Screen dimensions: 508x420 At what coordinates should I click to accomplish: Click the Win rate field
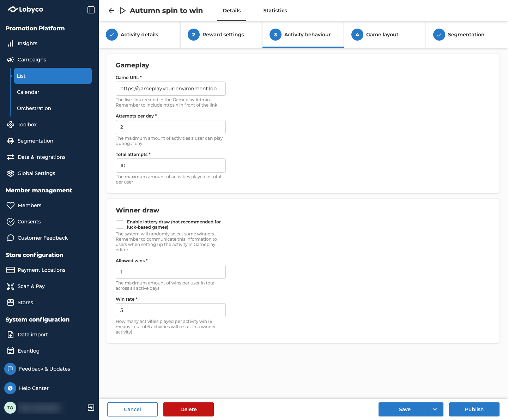pyautogui.click(x=171, y=310)
